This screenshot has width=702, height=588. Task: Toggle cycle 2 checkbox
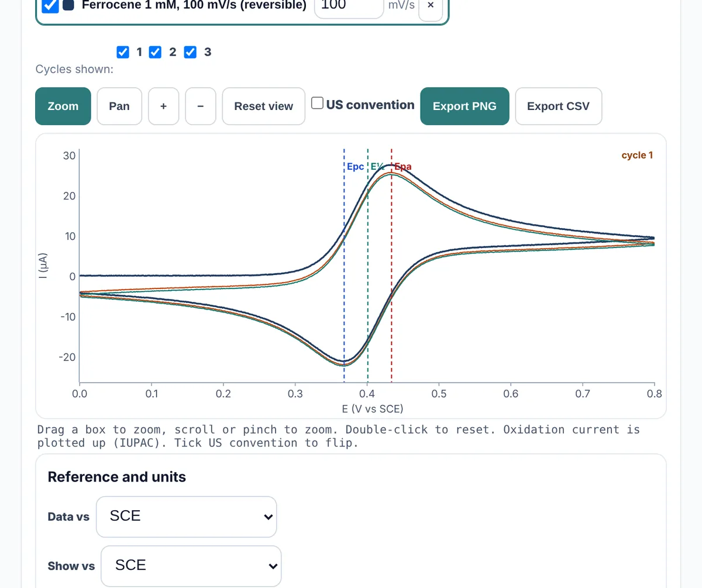click(x=155, y=52)
